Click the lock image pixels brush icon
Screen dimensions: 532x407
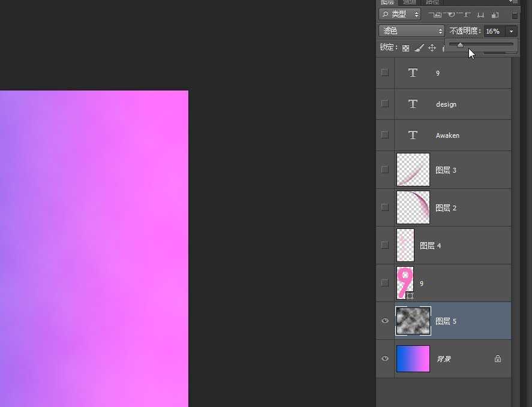pyautogui.click(x=419, y=47)
